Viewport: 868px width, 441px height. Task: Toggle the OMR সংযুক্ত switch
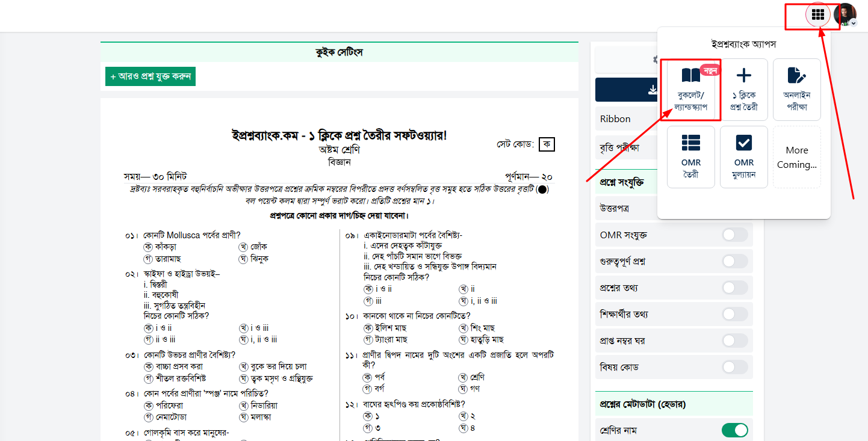point(735,235)
